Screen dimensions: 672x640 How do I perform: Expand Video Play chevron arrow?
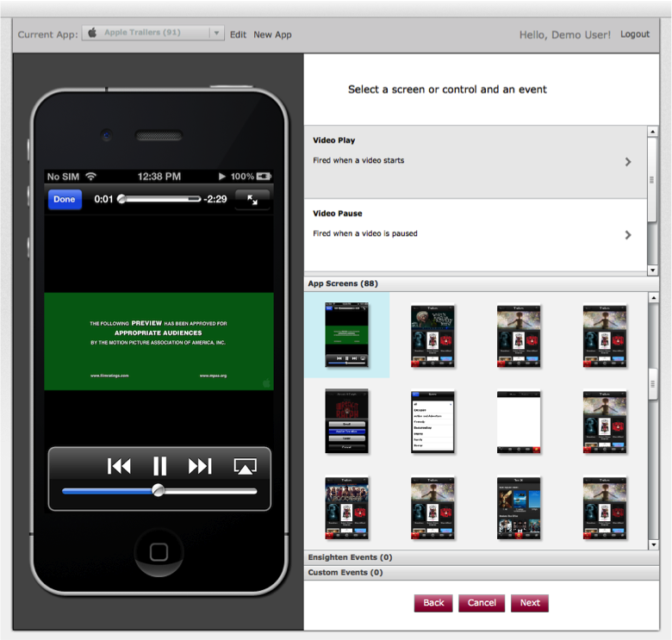[628, 162]
